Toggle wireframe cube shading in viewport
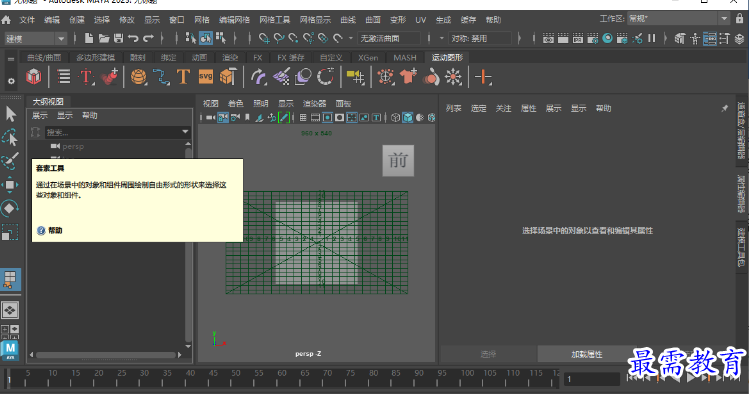752x394 pixels. pos(395,117)
